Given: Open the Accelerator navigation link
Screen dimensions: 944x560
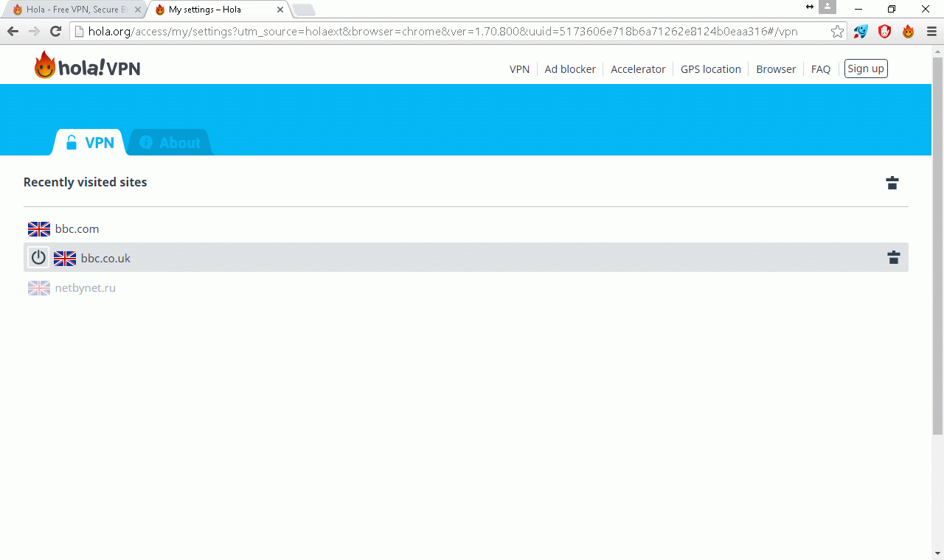Looking at the screenshot, I should coord(638,69).
